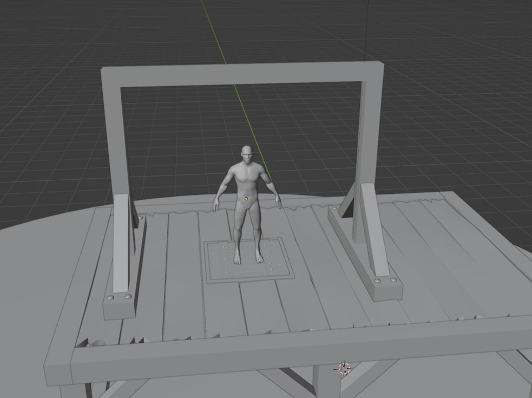Screen dimensions: 532x398
Task: Click the red-white 3D cursor
Action: [345, 368]
